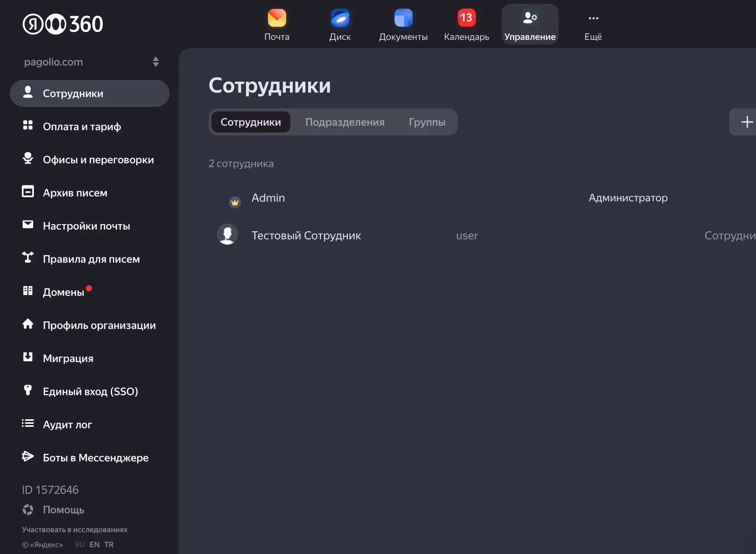The image size is (756, 554).
Task: Click Участвовать в исследованиях link
Action: [x=75, y=530]
